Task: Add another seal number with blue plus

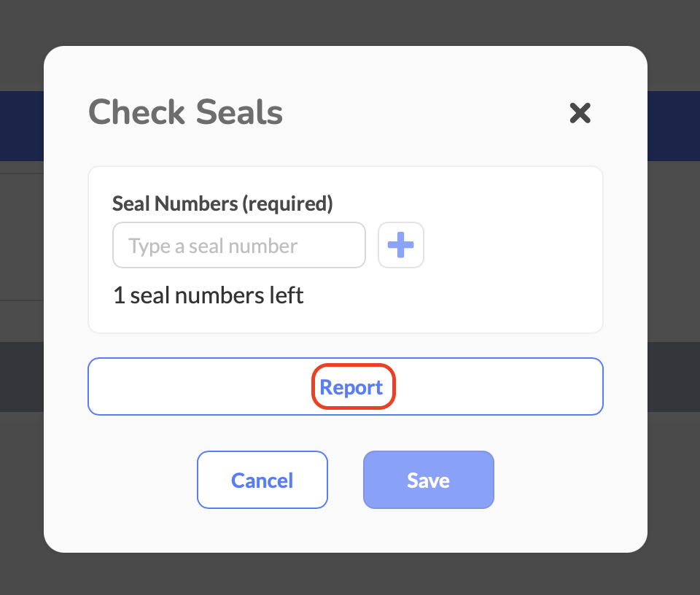Action: click(400, 245)
